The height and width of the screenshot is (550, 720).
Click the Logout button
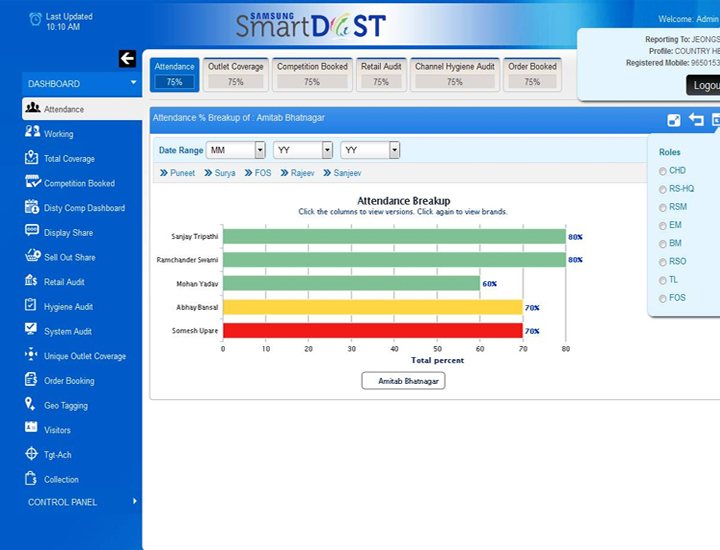click(x=703, y=85)
